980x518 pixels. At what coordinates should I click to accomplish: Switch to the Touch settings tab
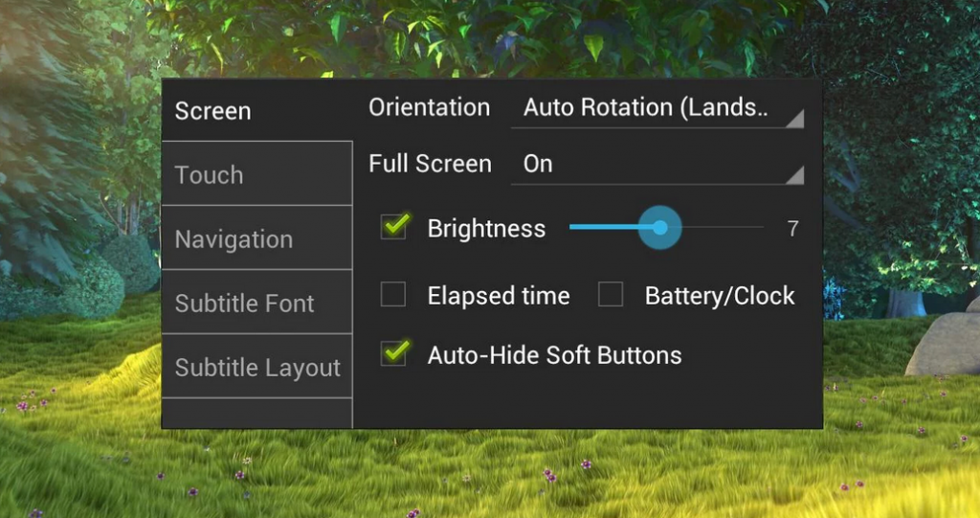point(256,174)
